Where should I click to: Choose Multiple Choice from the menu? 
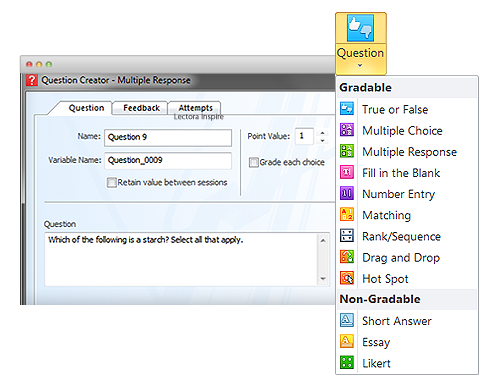pyautogui.click(x=402, y=131)
